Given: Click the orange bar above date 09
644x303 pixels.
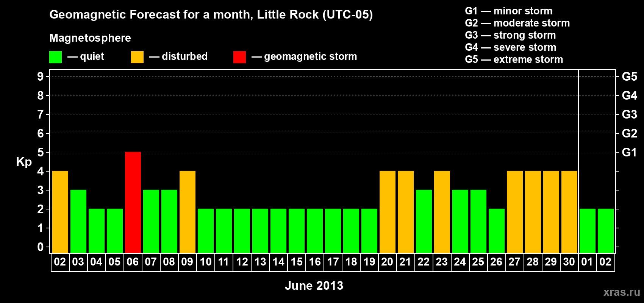Looking at the screenshot, I should coord(188,212).
